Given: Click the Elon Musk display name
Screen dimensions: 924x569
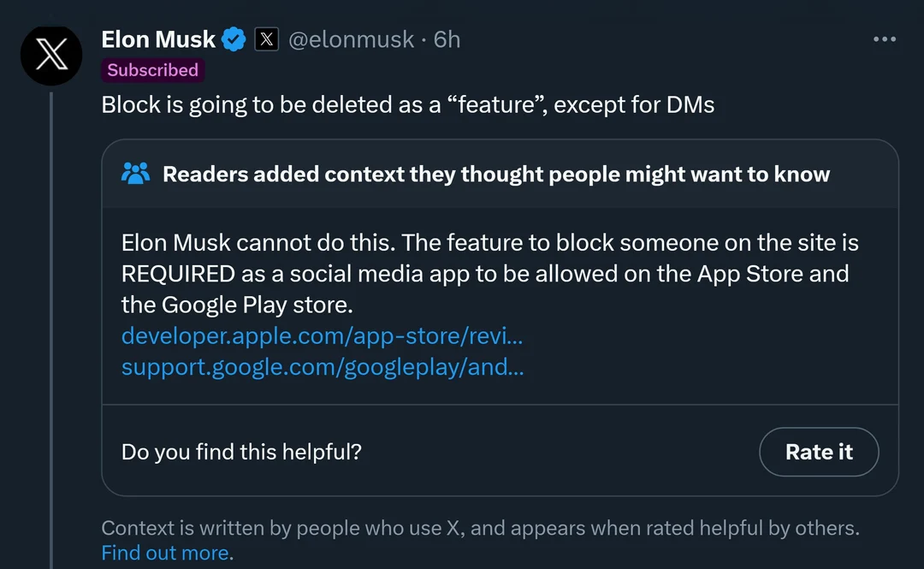Looking at the screenshot, I should click(x=157, y=39).
